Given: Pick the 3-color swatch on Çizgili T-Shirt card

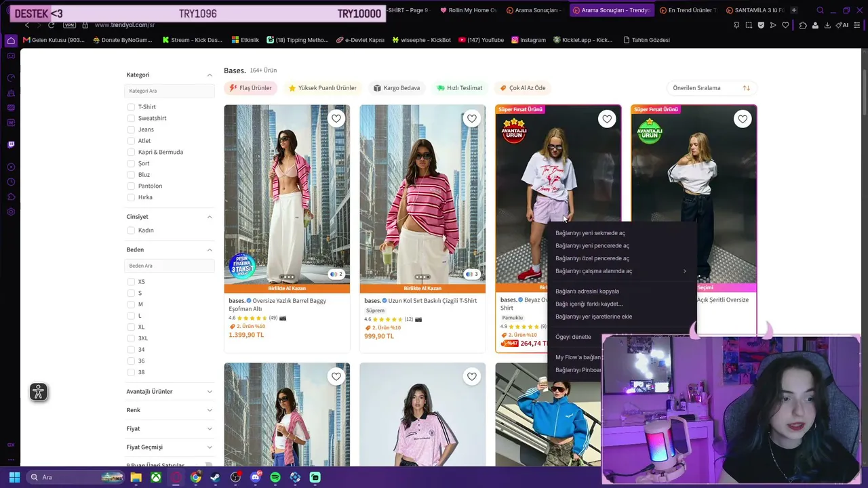Looking at the screenshot, I should coord(471,274).
